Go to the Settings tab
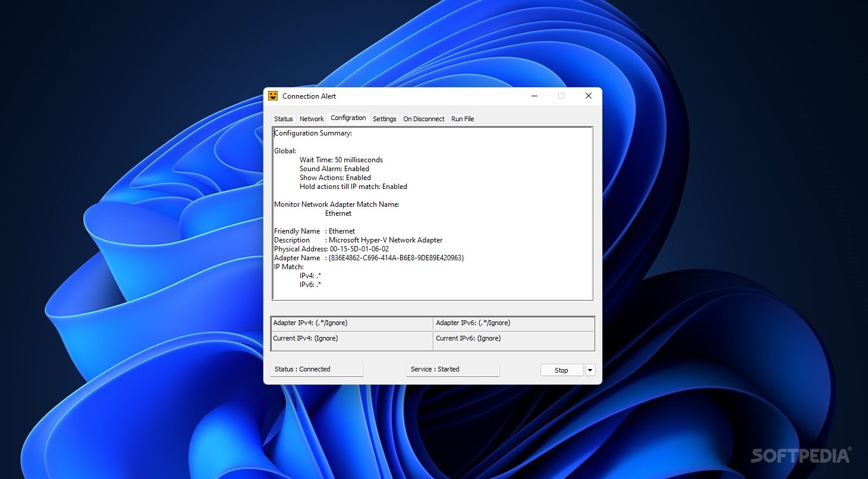868x479 pixels. point(385,119)
